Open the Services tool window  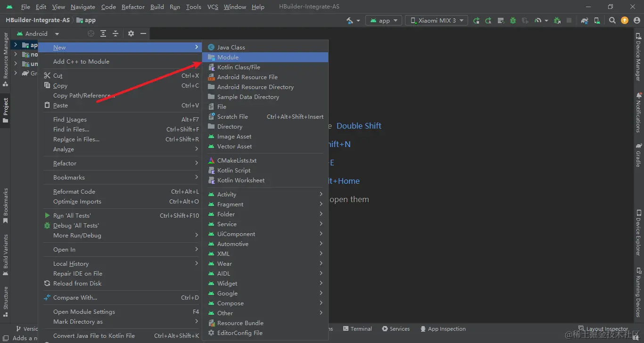click(396, 329)
